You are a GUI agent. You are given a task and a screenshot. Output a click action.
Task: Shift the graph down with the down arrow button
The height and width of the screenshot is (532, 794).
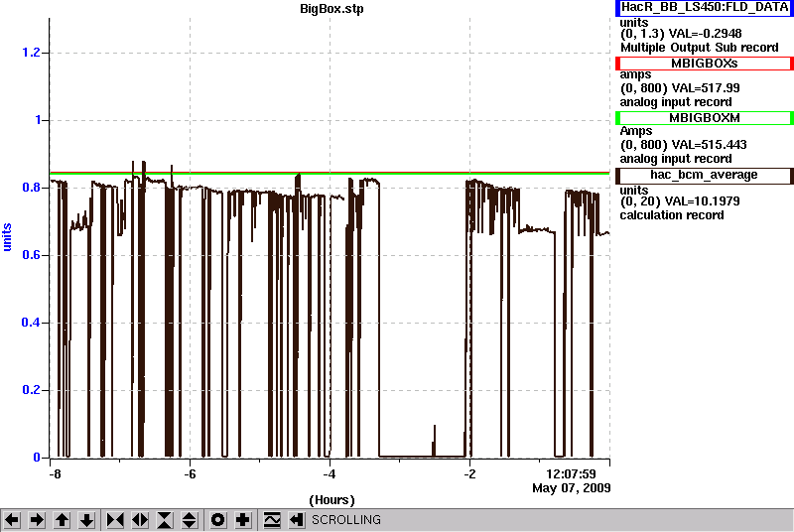coord(86,520)
